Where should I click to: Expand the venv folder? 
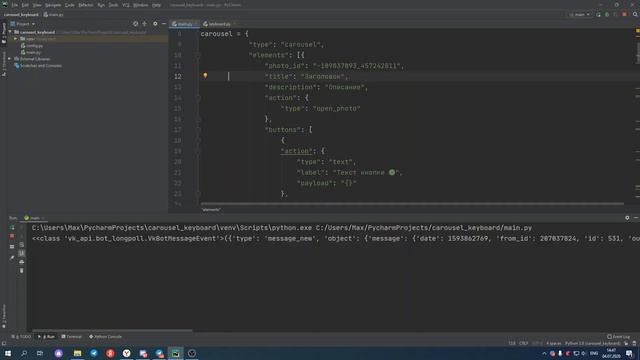coord(16,39)
